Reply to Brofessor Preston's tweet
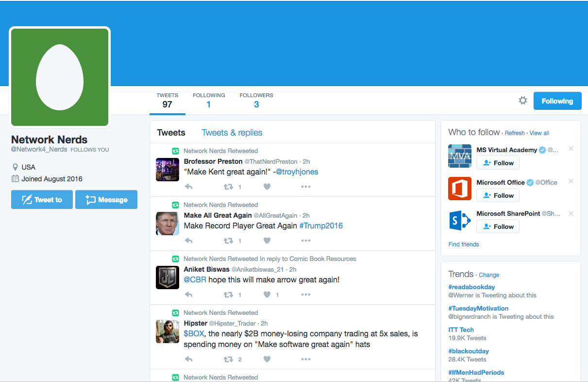This screenshot has height=382, width=588. pos(189,187)
